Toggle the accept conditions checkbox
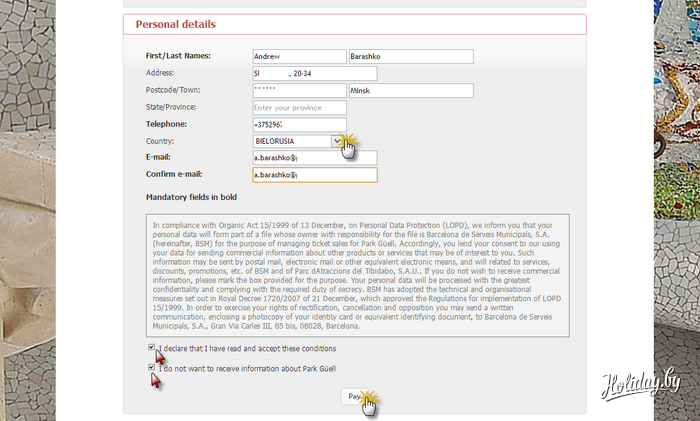Viewport: 700px width, 421px height. 152,347
